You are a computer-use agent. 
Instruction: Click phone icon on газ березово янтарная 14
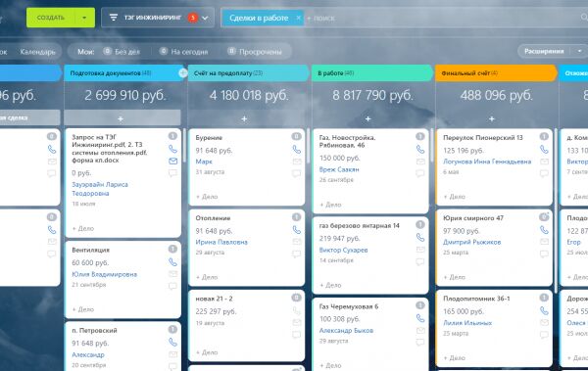tap(420, 238)
